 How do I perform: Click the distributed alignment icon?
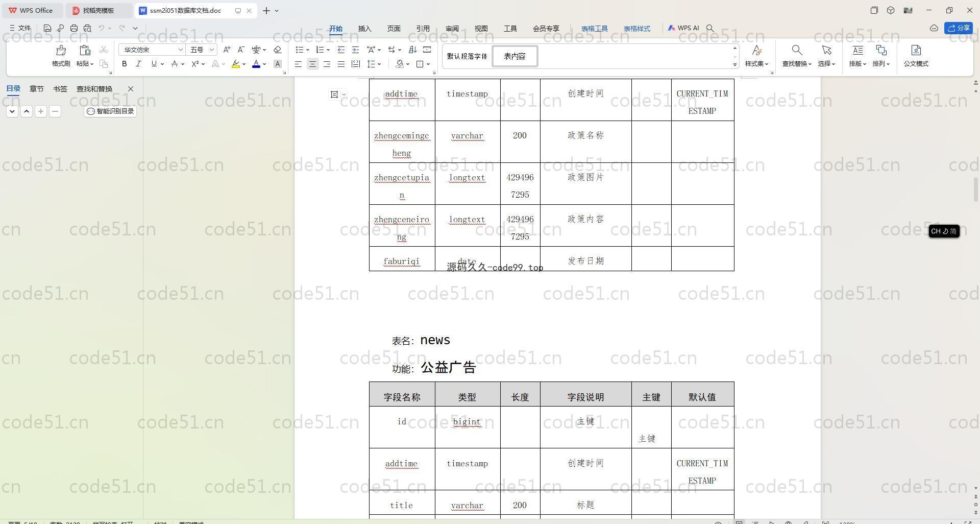click(356, 64)
